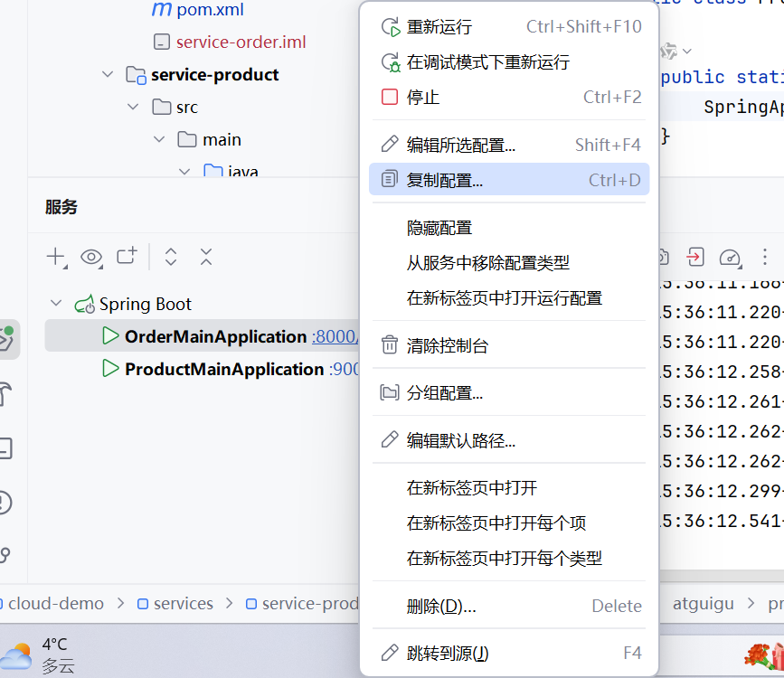This screenshot has width=784, height=678.
Task: Click the new service group icon
Action: (x=127, y=257)
